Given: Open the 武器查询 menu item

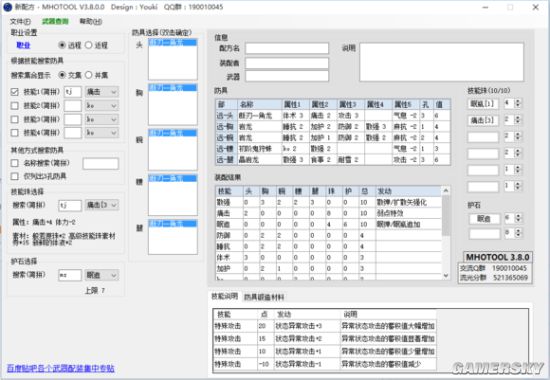Looking at the screenshot, I should 55,22.
